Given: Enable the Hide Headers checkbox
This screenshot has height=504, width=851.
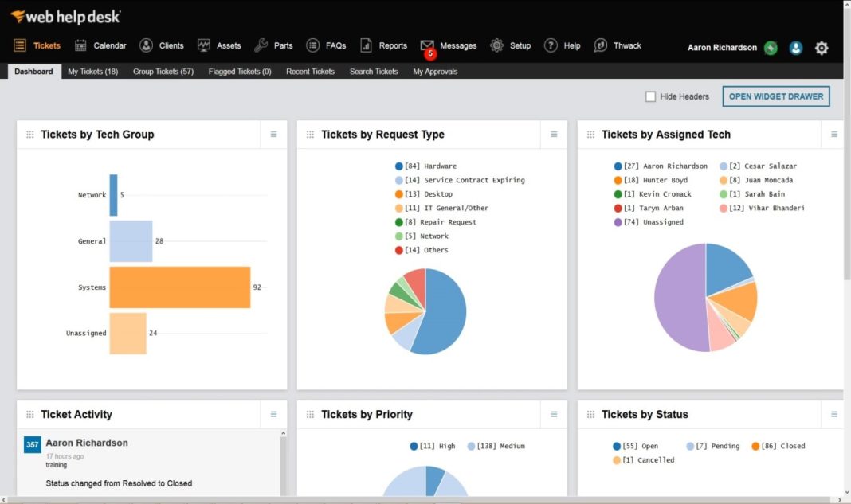Looking at the screenshot, I should (x=650, y=96).
